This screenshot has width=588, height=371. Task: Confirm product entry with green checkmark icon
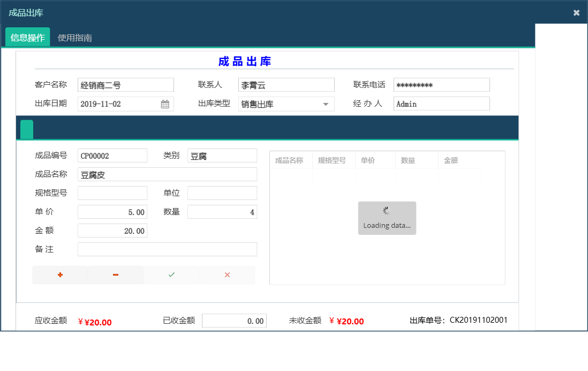171,274
